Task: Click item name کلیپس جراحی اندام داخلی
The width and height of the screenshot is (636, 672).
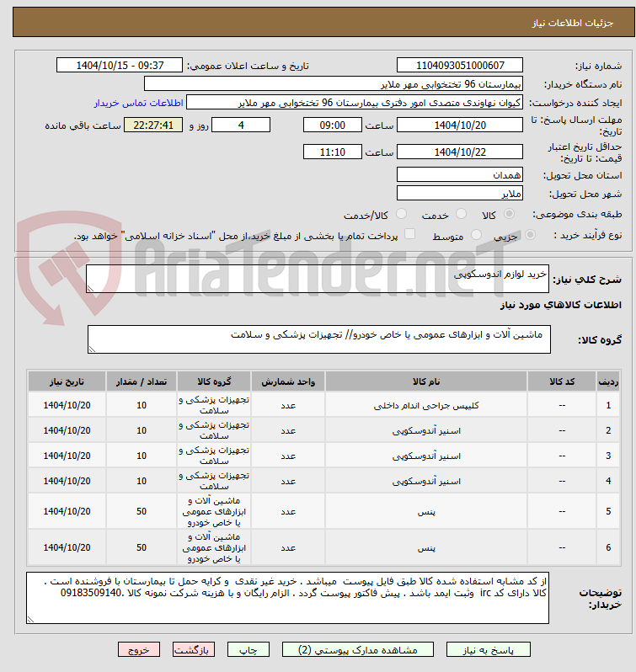Action: [x=426, y=405]
